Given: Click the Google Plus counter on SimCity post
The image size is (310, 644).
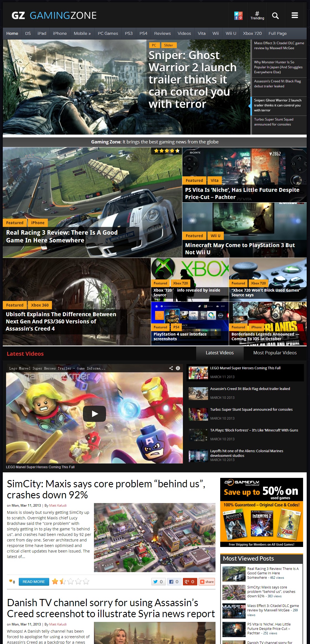Looking at the screenshot, I should (x=190, y=582).
